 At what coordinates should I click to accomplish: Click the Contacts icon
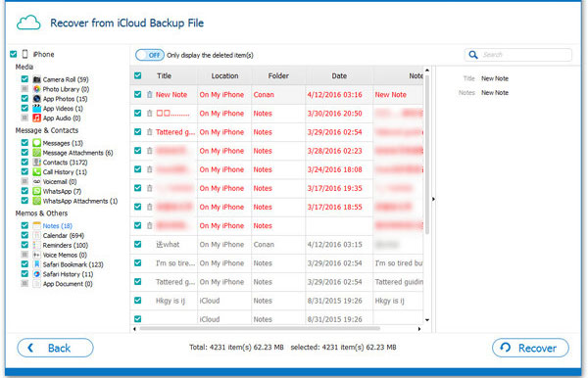(x=36, y=163)
